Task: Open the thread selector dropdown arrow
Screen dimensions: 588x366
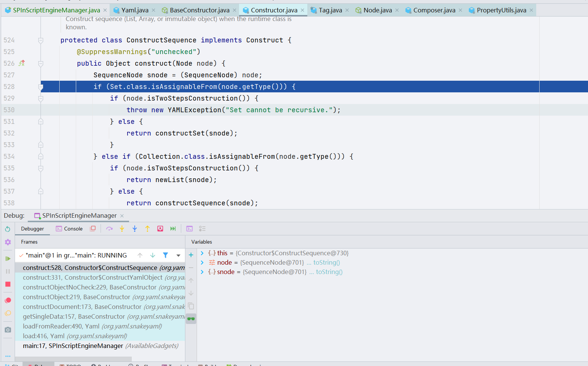Action: (178, 256)
